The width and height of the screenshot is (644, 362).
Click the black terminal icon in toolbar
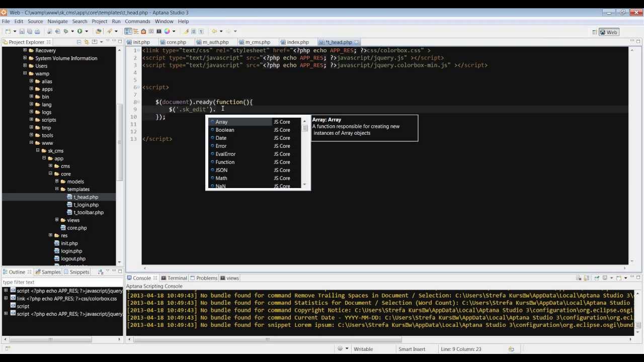(159, 31)
